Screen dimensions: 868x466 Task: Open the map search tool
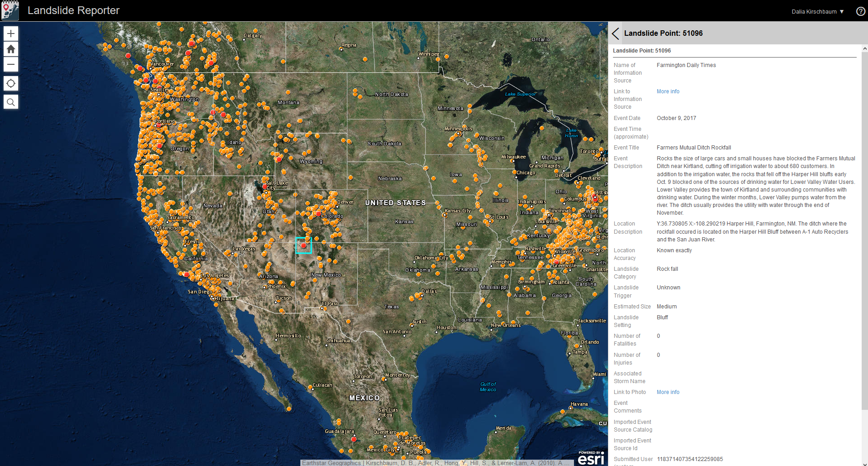pos(11,102)
